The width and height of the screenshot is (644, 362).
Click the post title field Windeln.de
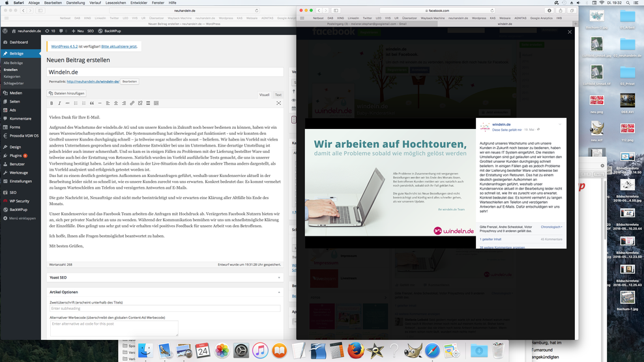pyautogui.click(x=165, y=72)
